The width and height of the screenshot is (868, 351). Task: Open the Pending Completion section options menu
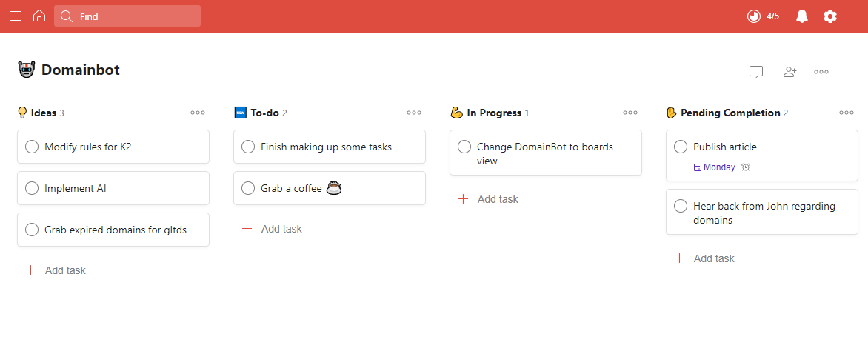(x=847, y=113)
